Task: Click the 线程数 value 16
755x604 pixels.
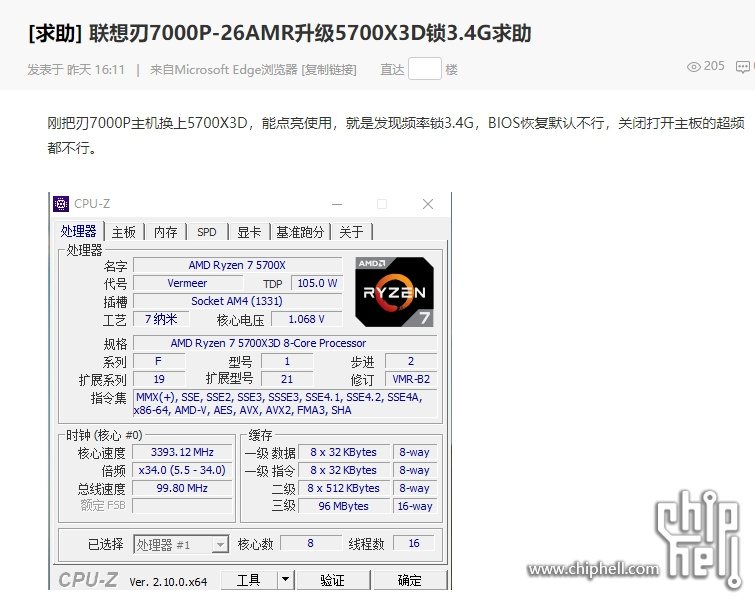Action: 414,543
